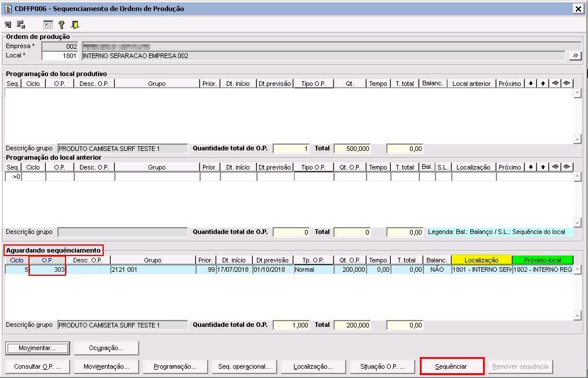Click the >> button beside the Local description
The image size is (588, 378).
pyautogui.click(x=575, y=56)
